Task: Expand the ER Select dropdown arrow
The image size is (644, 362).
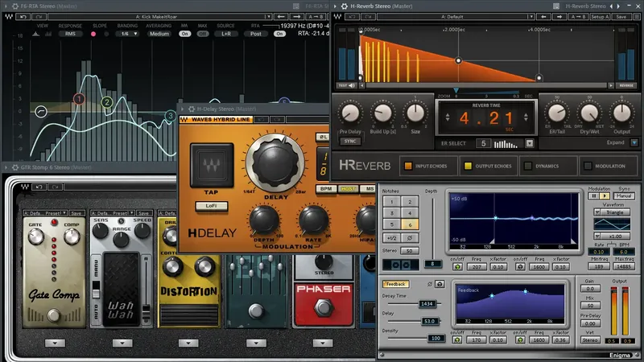Action: pos(530,143)
